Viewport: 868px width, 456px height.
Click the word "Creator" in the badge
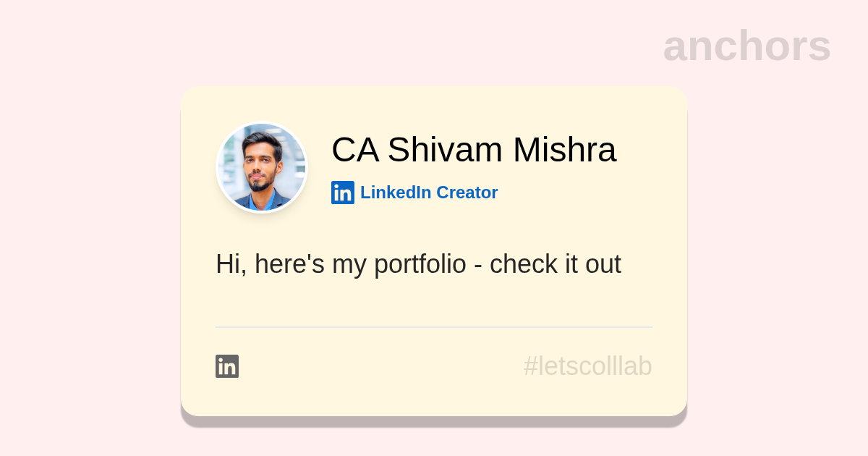point(467,193)
